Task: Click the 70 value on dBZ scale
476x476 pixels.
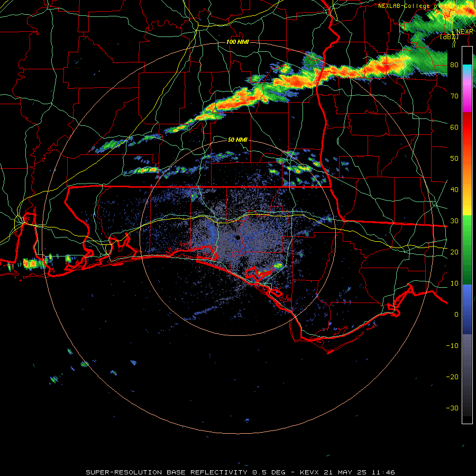Action: tap(454, 96)
